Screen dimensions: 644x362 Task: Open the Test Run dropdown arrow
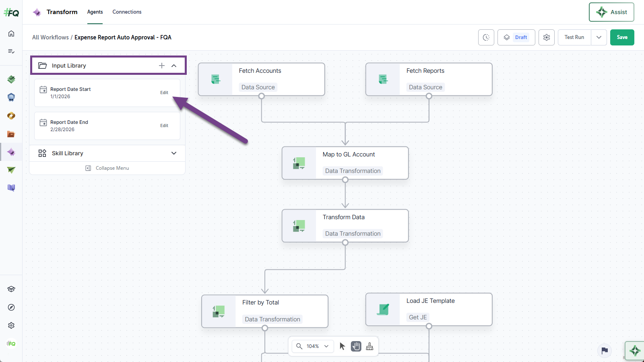pos(599,37)
